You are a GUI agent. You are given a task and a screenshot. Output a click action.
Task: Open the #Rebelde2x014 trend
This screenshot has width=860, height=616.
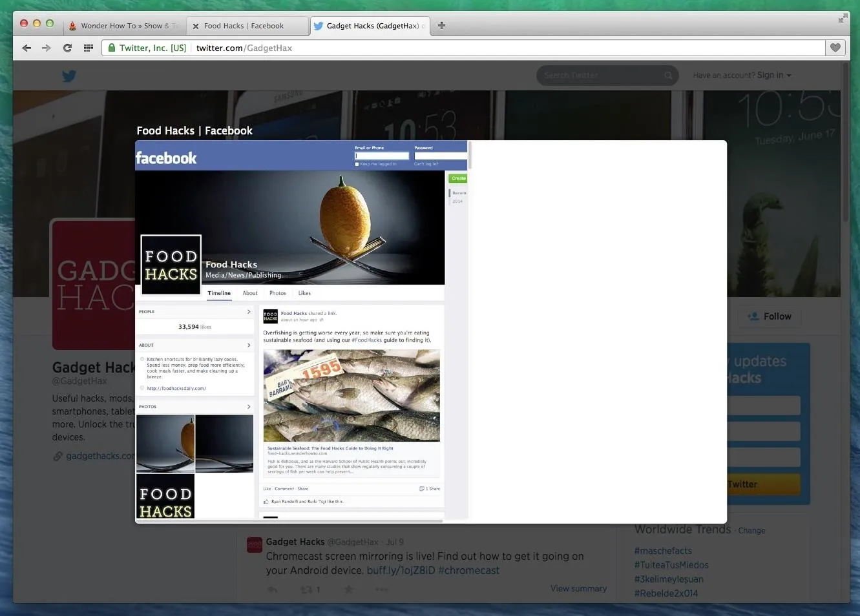(666, 593)
